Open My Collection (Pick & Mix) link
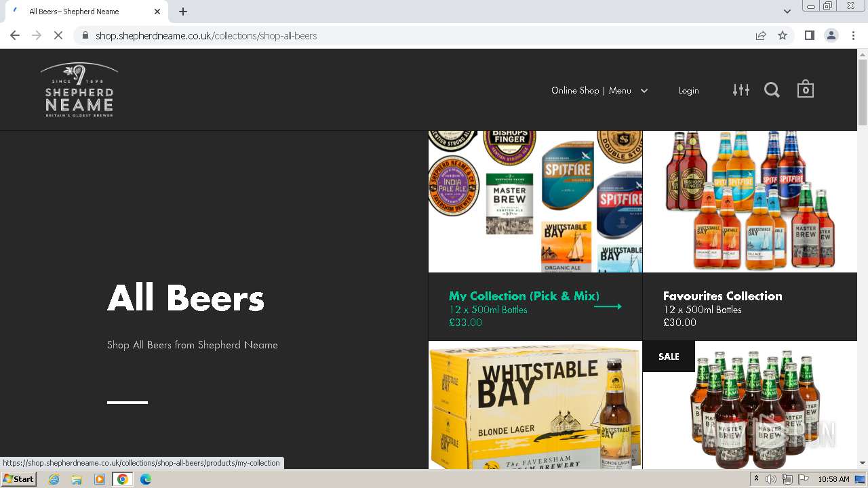Screen dimensions: 868x488 coord(524,296)
